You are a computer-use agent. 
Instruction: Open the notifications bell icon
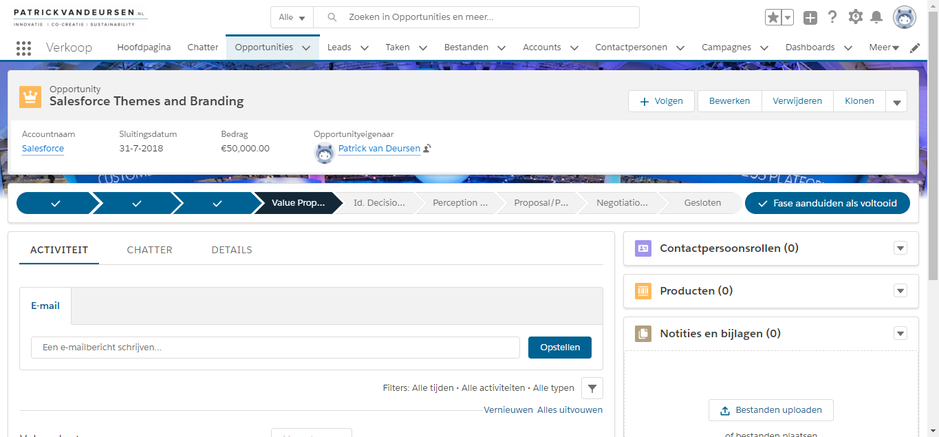coord(877,17)
